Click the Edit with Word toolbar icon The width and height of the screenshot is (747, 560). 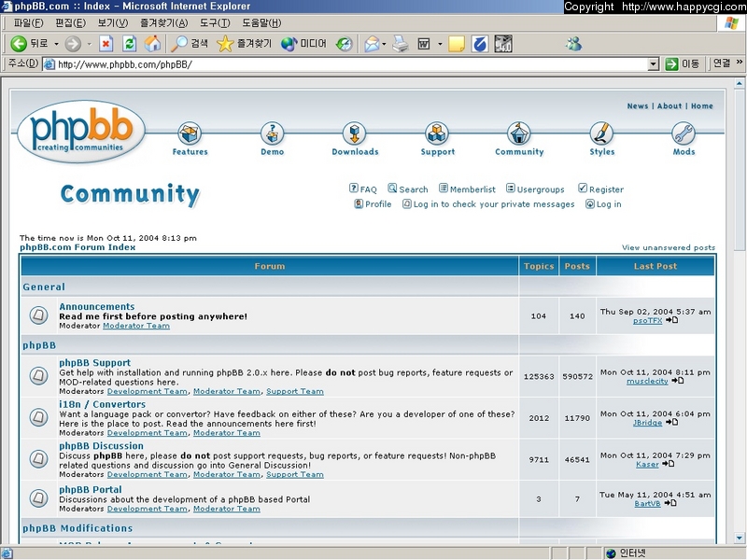pos(424,44)
